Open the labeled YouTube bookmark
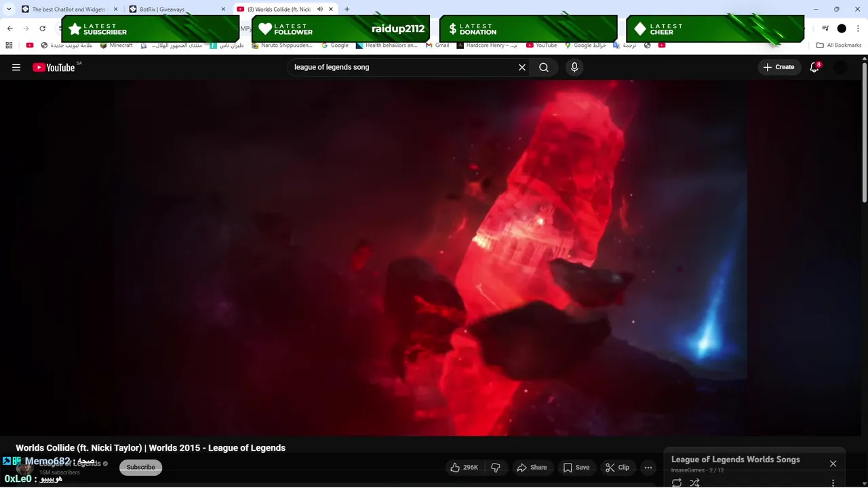 click(541, 45)
